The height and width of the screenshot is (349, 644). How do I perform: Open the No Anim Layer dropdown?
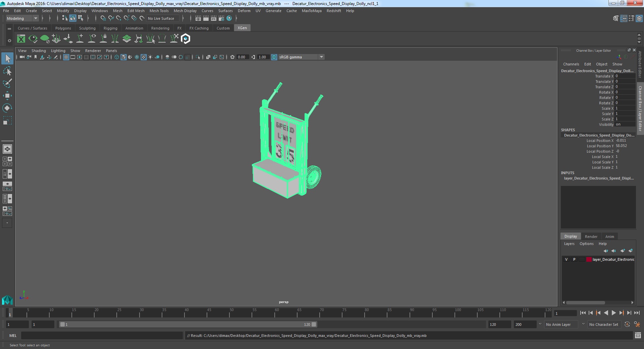(x=561, y=325)
